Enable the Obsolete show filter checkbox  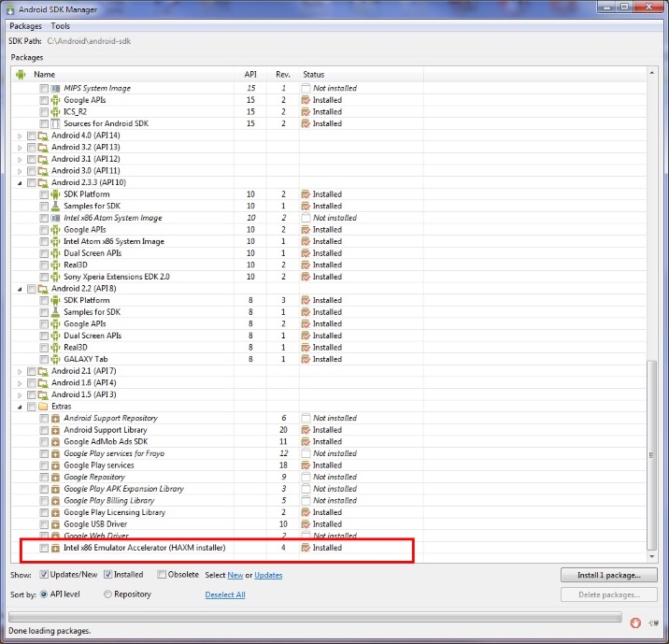click(x=162, y=575)
